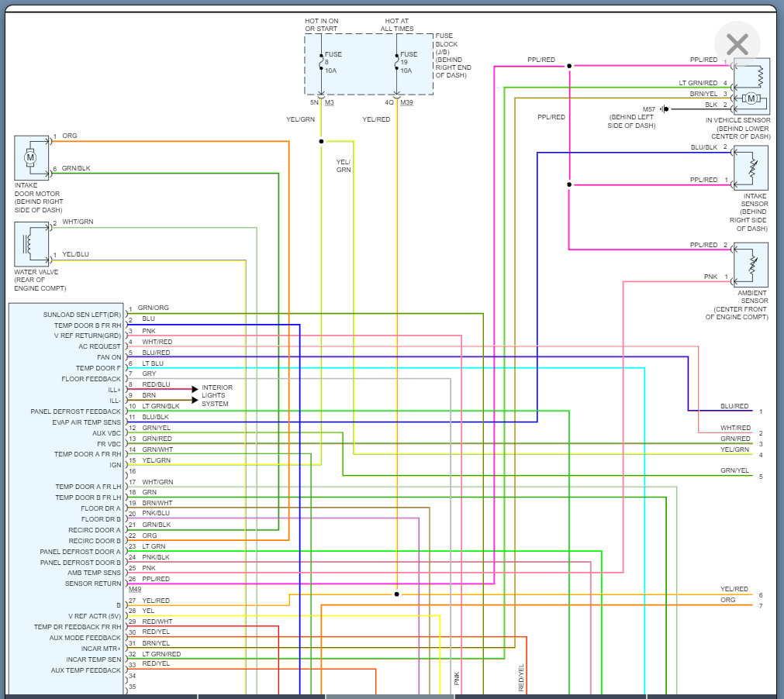Viewport: 784px width, 699px height.
Task: Select the FR VBC pin label
Action: click(109, 444)
